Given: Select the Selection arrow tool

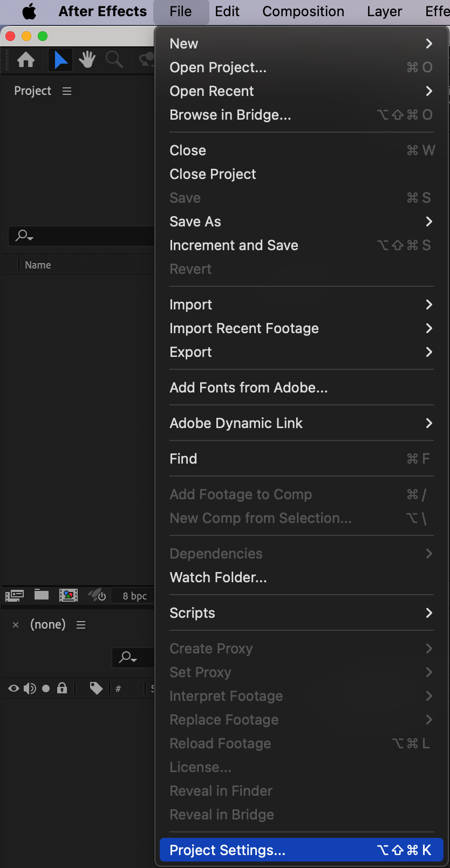Looking at the screenshot, I should [61, 60].
